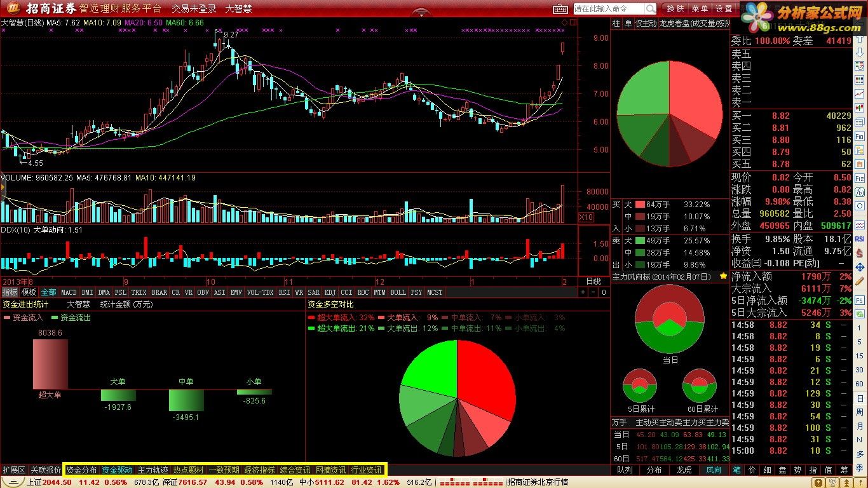Open the 模板 template tab

pos(29,292)
